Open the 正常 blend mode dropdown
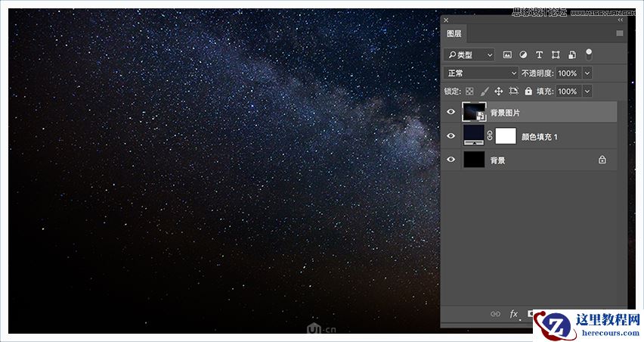Image resolution: width=644 pixels, height=342 pixels. pyautogui.click(x=481, y=73)
